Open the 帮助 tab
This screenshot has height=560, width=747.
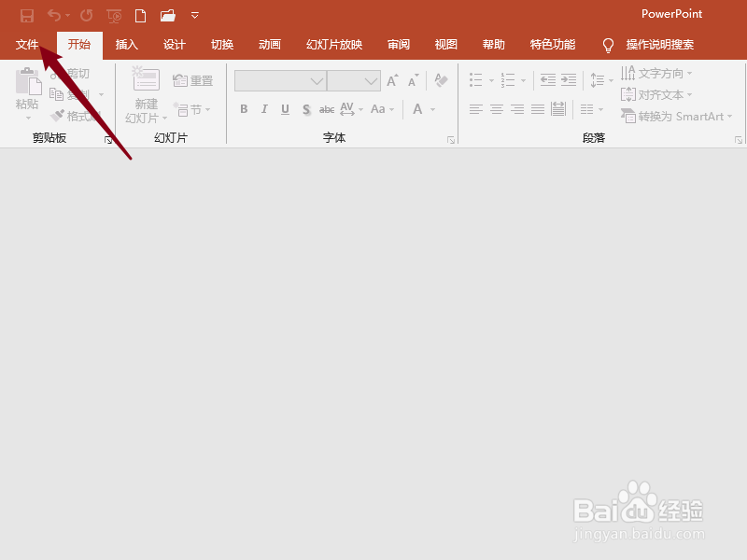(494, 45)
